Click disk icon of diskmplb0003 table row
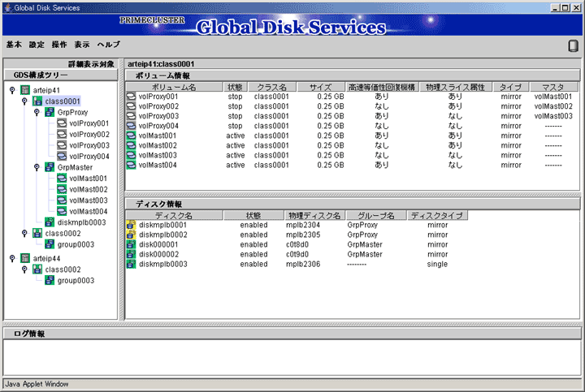 tap(131, 264)
